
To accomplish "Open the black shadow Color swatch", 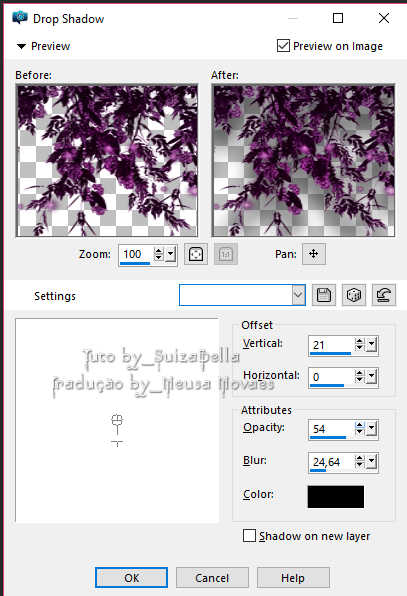I will [x=336, y=496].
